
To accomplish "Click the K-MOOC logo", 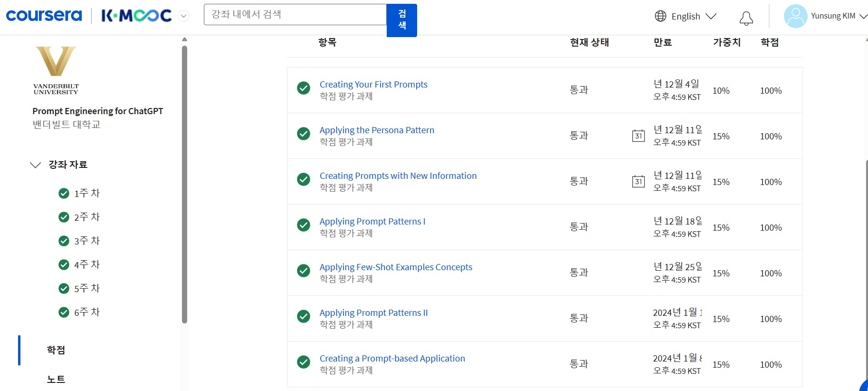I will pos(136,16).
